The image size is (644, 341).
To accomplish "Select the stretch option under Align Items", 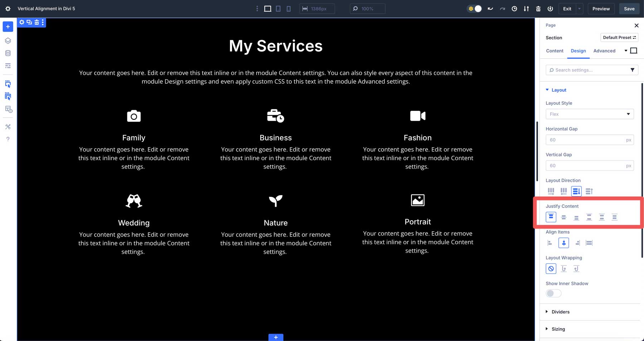I will [589, 243].
